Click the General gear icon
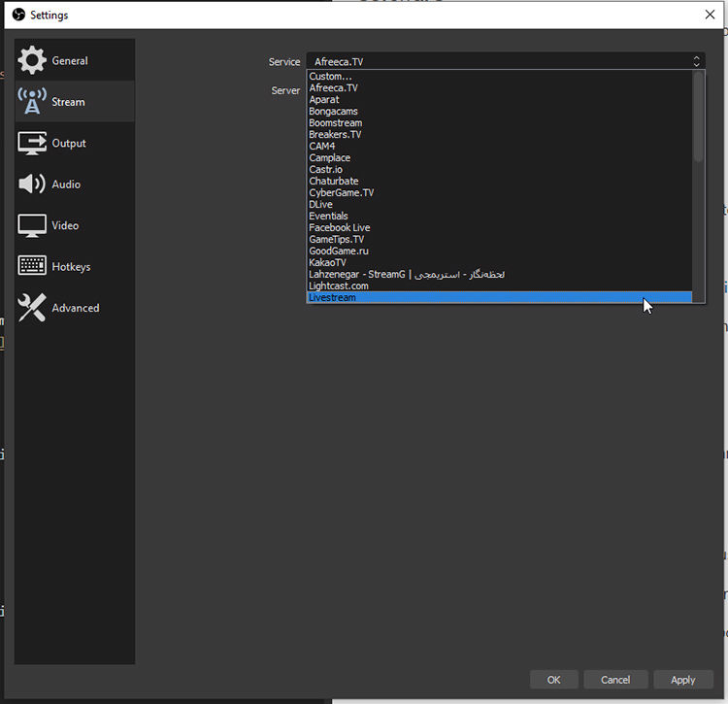The height and width of the screenshot is (704, 728). [32, 60]
